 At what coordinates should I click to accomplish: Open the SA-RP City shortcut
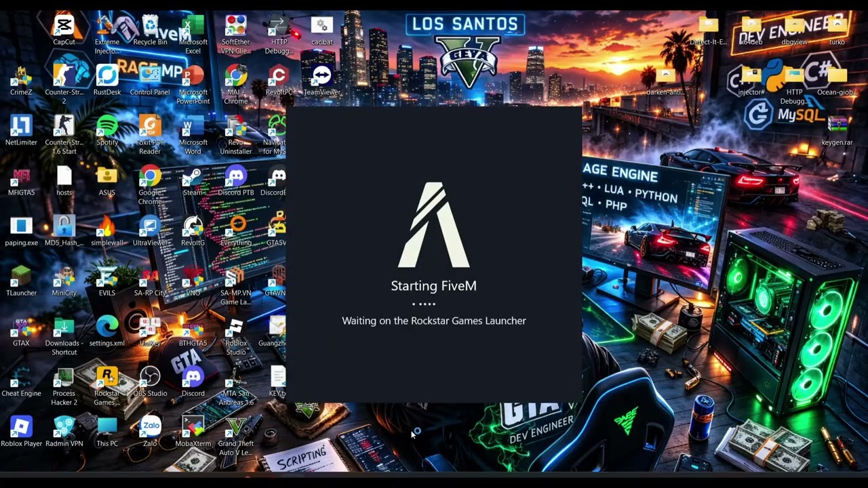pos(150,277)
